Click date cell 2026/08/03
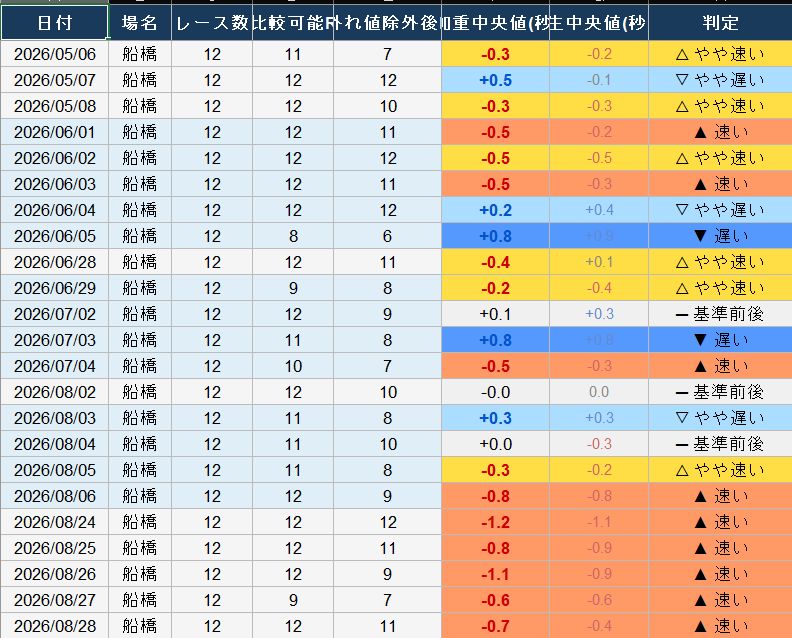Screen dimensions: 792x638 (55, 418)
